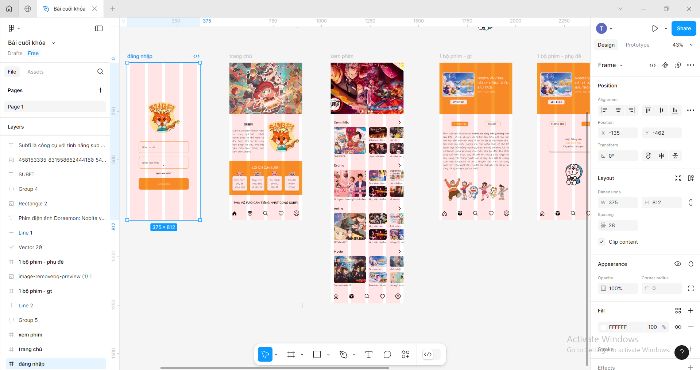This screenshot has width=700, height=370.
Task: Switch to the Assets tab
Action: (x=35, y=71)
